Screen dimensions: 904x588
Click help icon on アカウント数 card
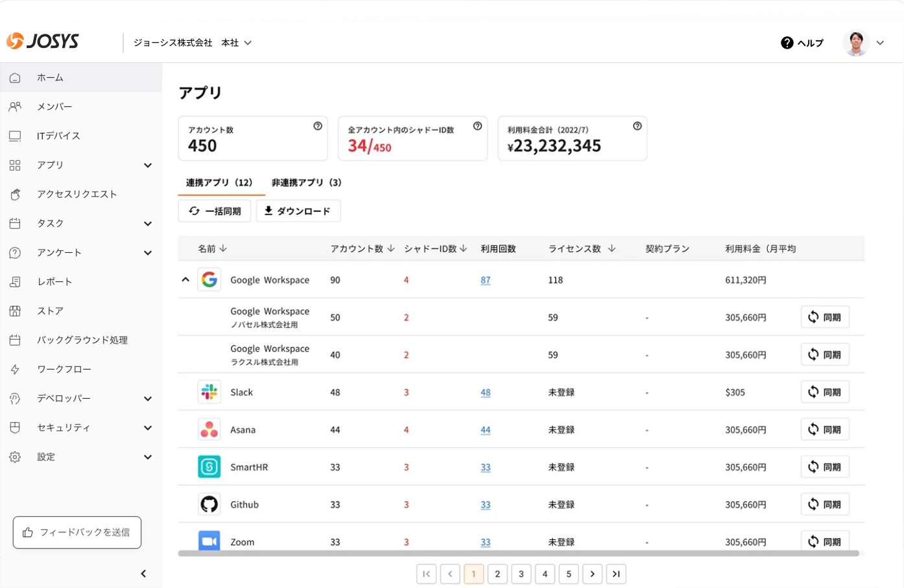[x=318, y=126]
